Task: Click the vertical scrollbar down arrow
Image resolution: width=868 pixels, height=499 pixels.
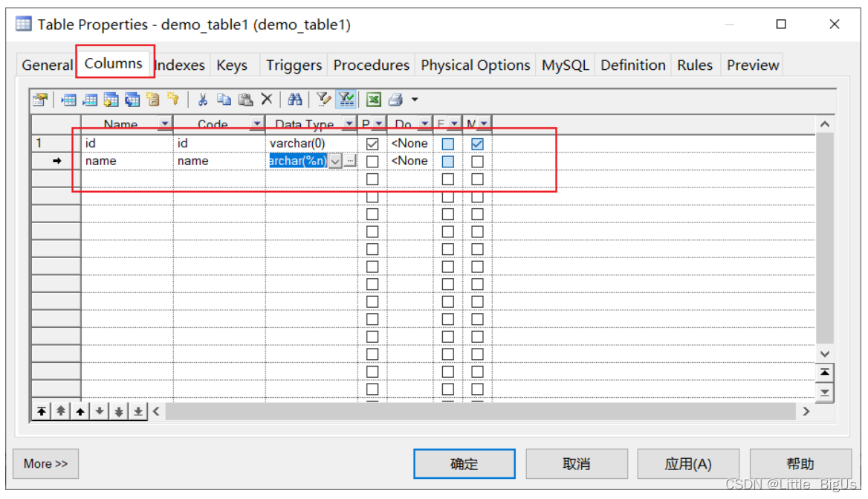Action: (825, 354)
